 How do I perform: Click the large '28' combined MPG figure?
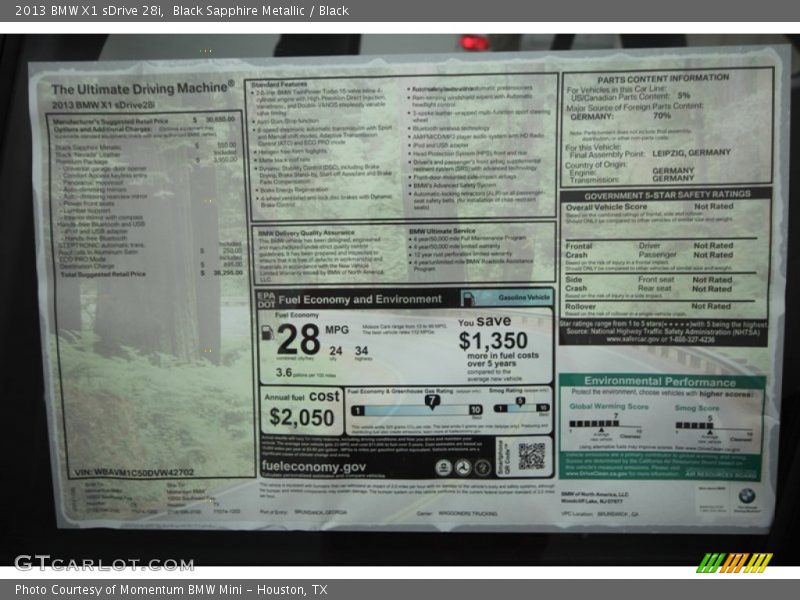tap(298, 339)
